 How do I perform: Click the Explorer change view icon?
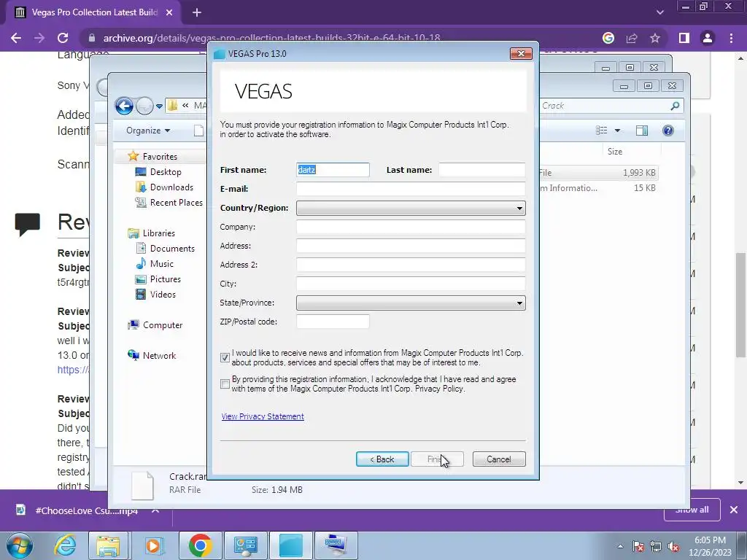tap(602, 131)
